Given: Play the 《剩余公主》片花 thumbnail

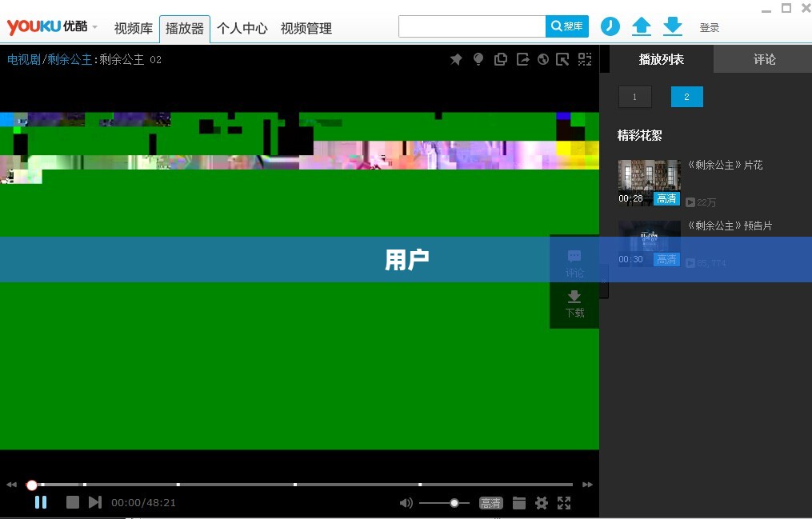Looking at the screenshot, I should click(650, 182).
